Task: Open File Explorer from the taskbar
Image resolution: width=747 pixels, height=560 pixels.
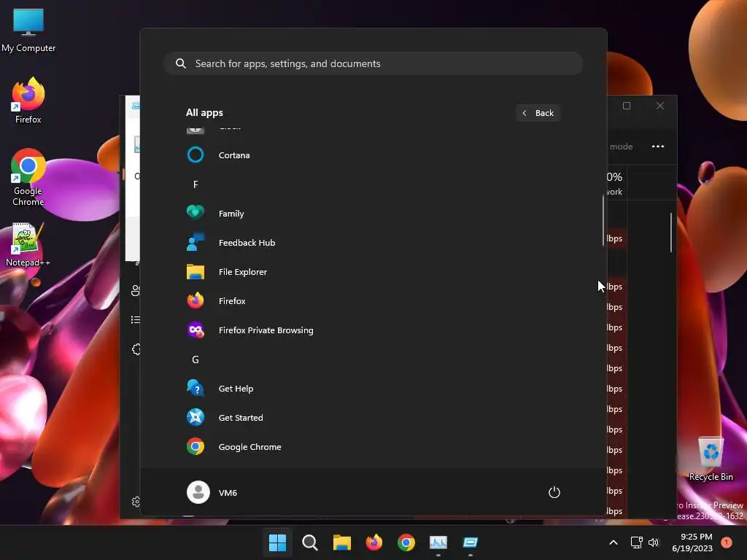Action: [x=341, y=542]
